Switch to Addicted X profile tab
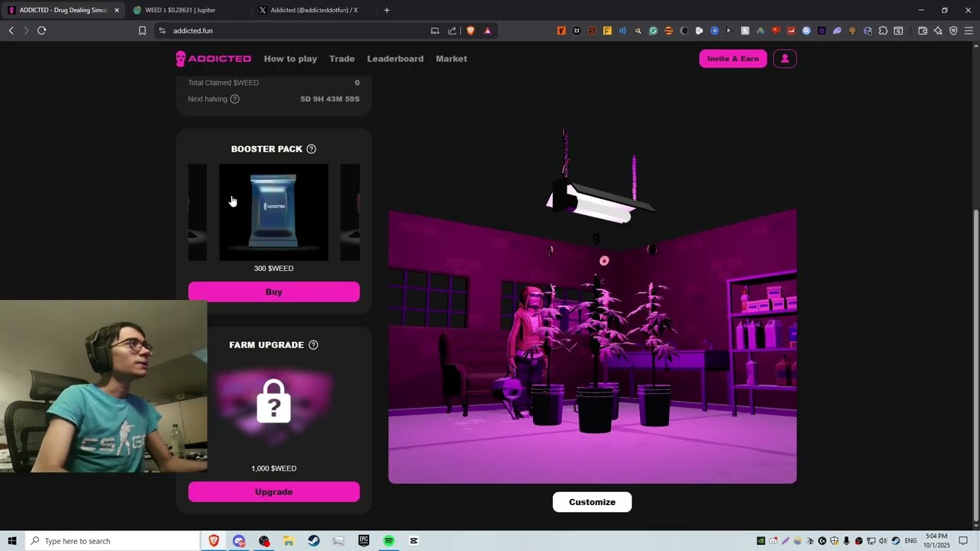 tap(314, 10)
